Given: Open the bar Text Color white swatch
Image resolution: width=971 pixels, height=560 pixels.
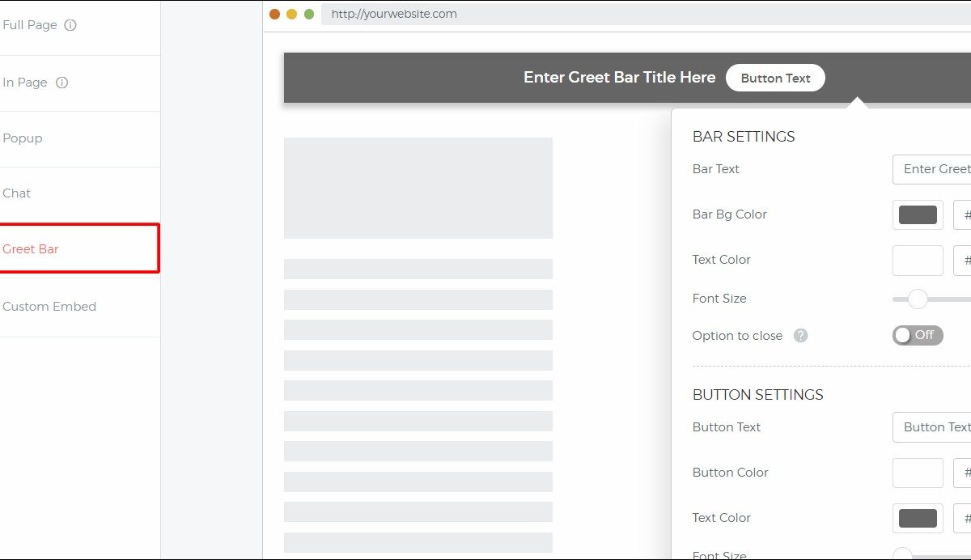Looking at the screenshot, I should coord(918,260).
